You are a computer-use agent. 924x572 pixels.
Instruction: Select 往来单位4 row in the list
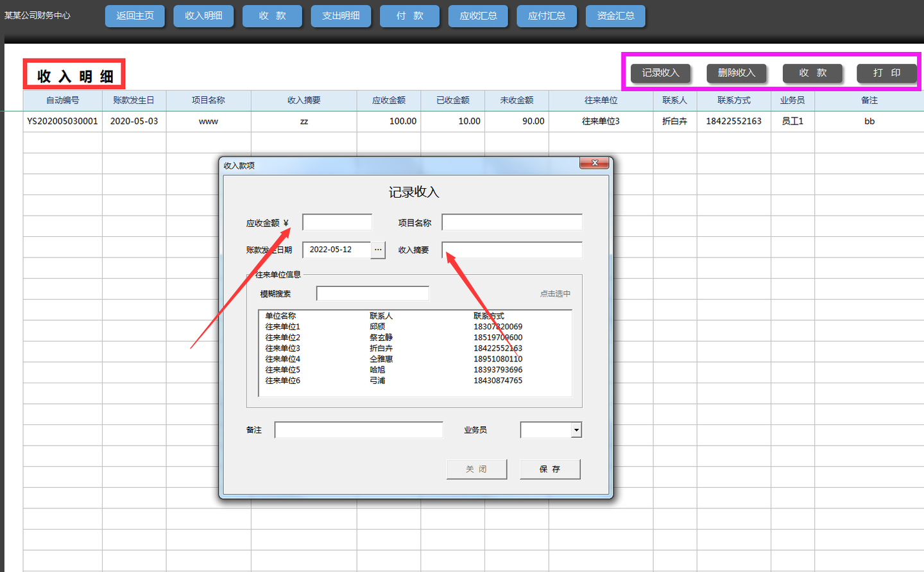[x=415, y=359]
